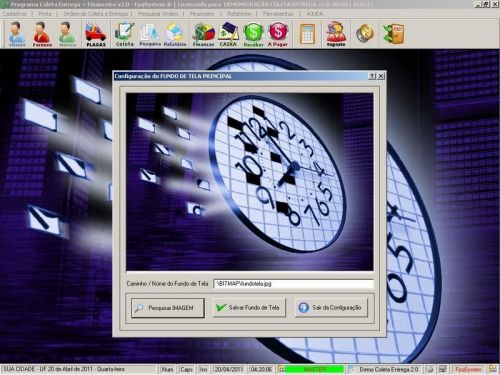
Task: Click the icon left of Demo Coleta Entrega 2.0
Action: (352, 369)
